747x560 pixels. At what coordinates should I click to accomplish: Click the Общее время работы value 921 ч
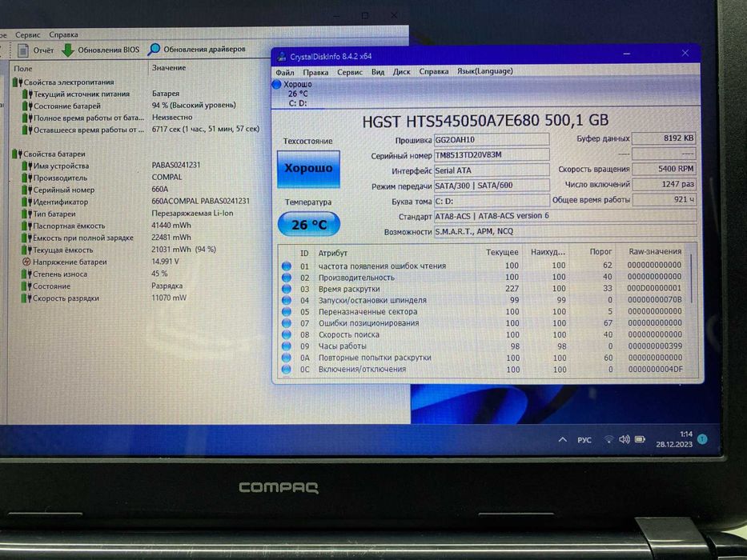pyautogui.click(x=664, y=199)
